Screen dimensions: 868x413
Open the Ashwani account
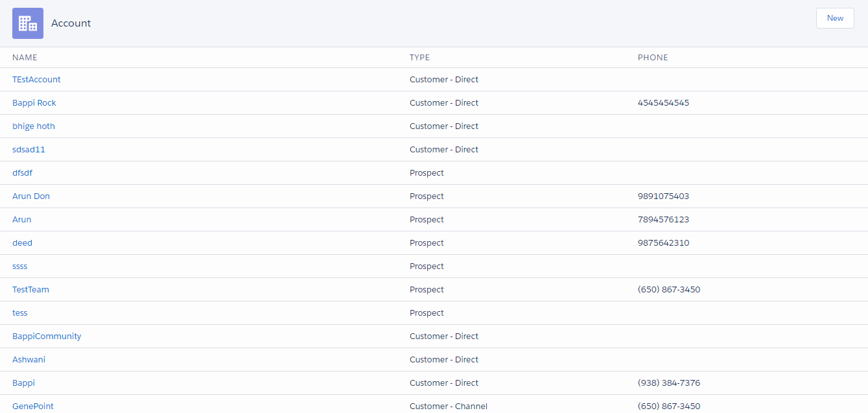(x=29, y=360)
